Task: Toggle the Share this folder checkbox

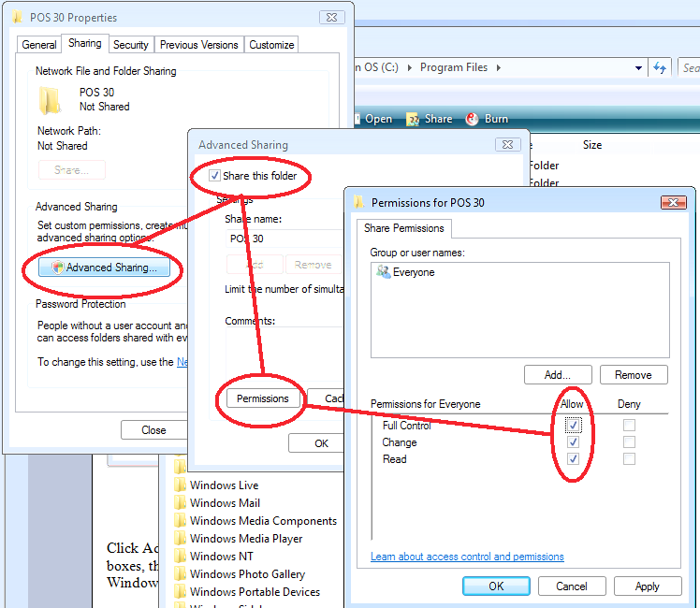Action: pyautogui.click(x=214, y=176)
